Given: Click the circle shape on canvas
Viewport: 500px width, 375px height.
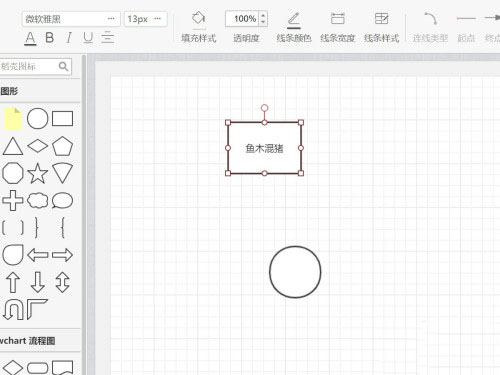Looking at the screenshot, I should coord(295,272).
